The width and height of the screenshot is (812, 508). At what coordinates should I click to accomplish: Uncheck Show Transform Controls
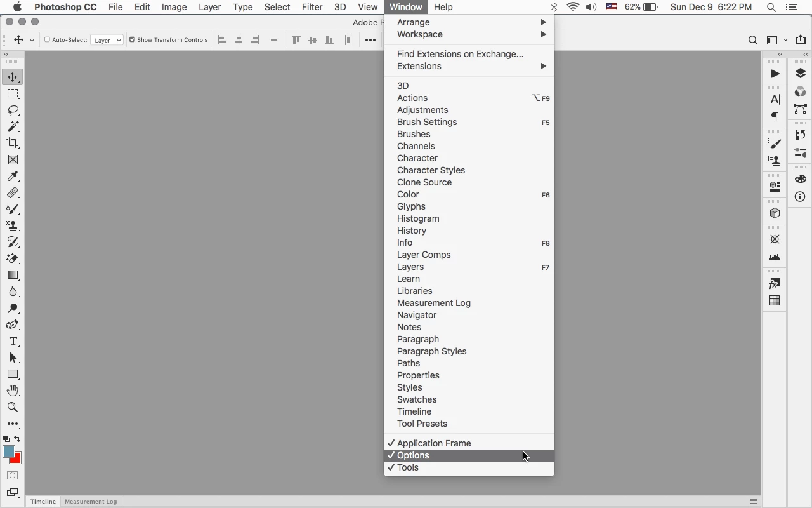pyautogui.click(x=132, y=40)
